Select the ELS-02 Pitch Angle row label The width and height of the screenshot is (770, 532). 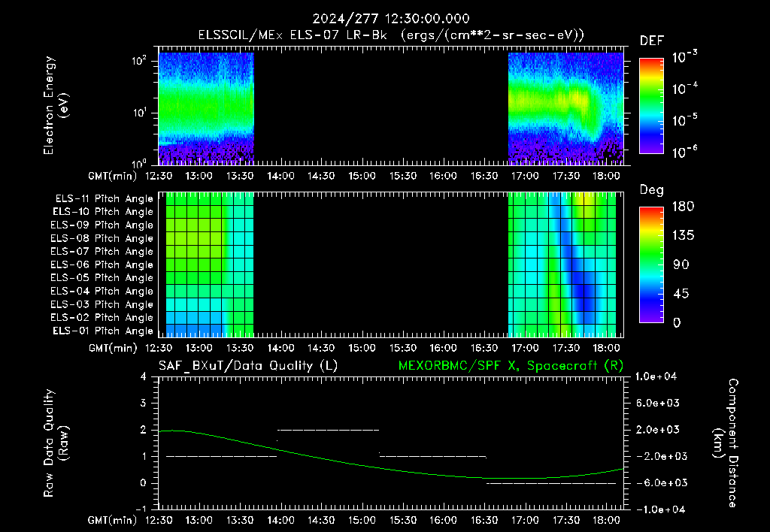(x=102, y=318)
